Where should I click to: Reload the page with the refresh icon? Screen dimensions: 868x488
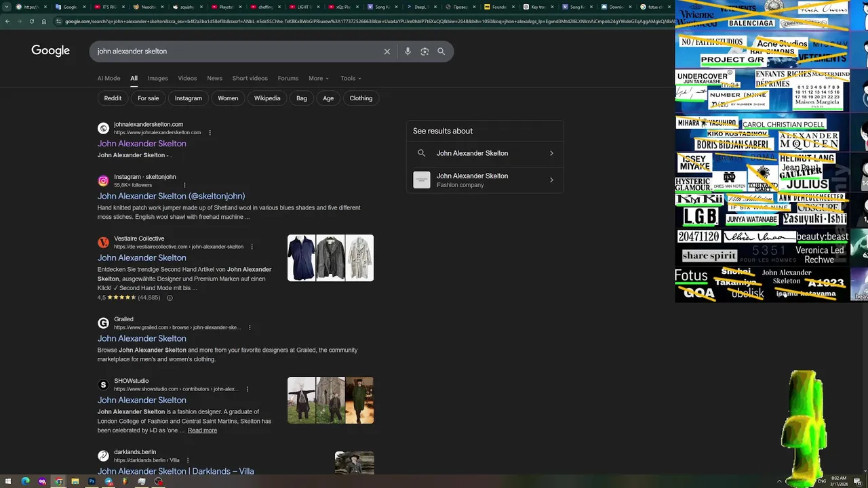tap(31, 21)
